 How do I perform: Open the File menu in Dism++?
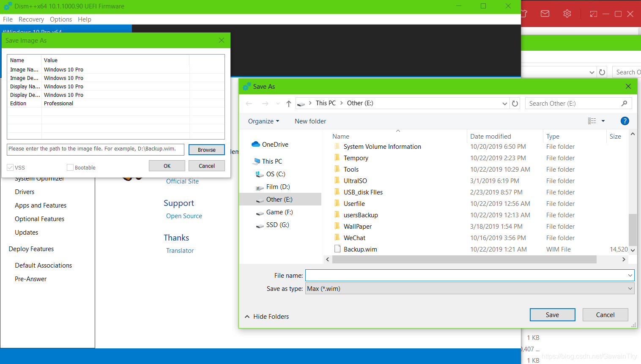pos(8,19)
